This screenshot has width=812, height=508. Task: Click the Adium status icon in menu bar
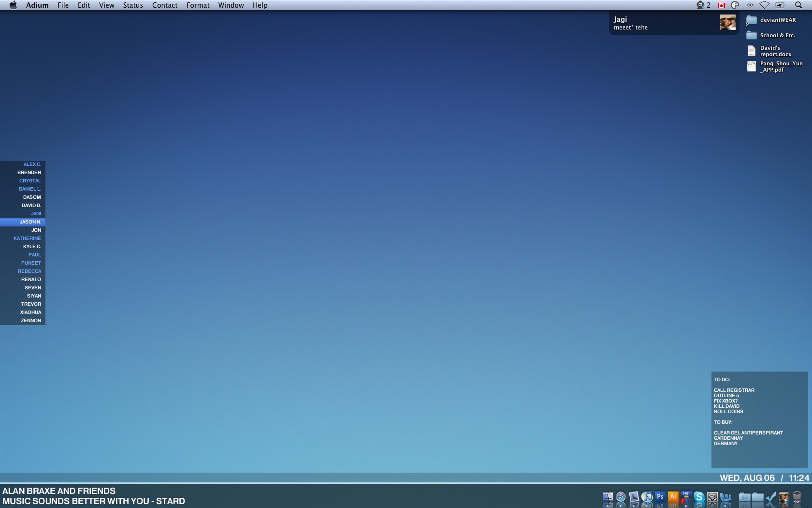703,5
